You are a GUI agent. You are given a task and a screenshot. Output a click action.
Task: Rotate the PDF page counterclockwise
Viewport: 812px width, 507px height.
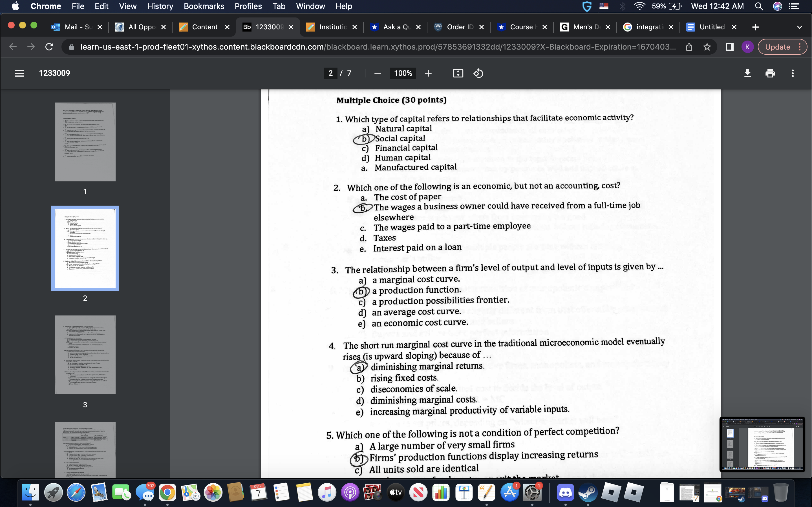478,73
